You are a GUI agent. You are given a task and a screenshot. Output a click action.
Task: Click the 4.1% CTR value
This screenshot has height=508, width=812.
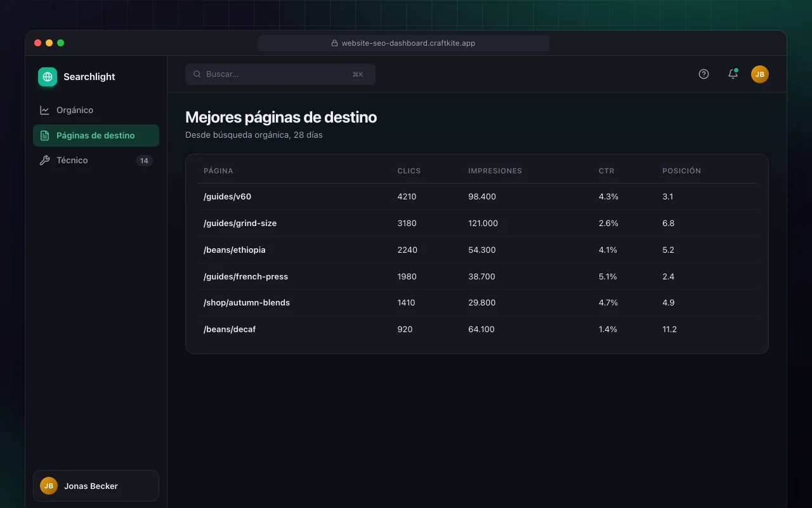(608, 250)
